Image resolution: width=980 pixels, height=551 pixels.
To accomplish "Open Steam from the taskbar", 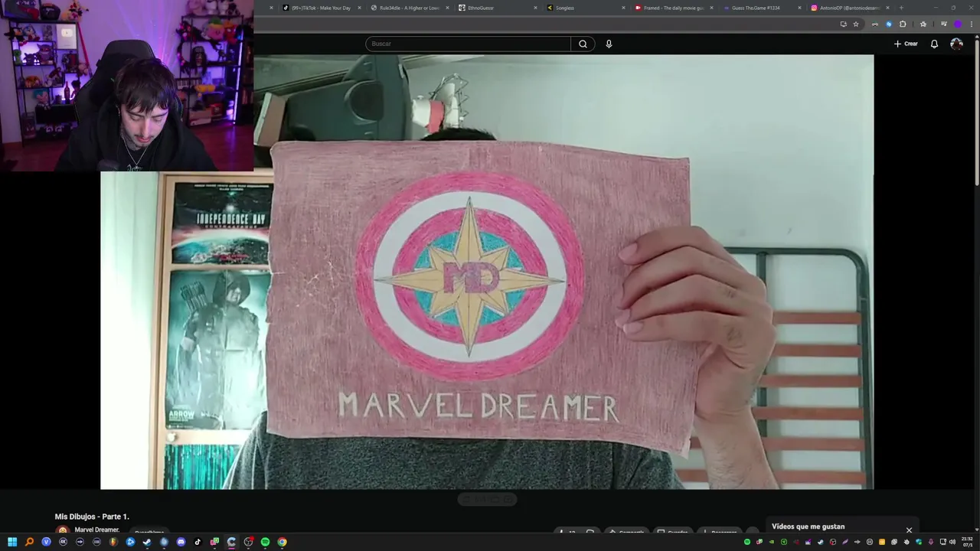I will tap(147, 542).
